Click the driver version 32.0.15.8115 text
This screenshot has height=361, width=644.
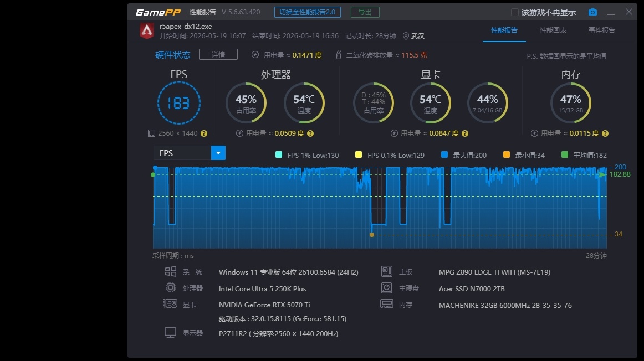tap(283, 319)
